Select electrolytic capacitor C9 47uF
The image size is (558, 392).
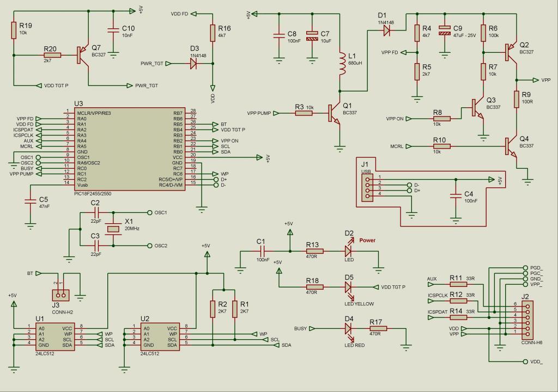tap(445, 30)
